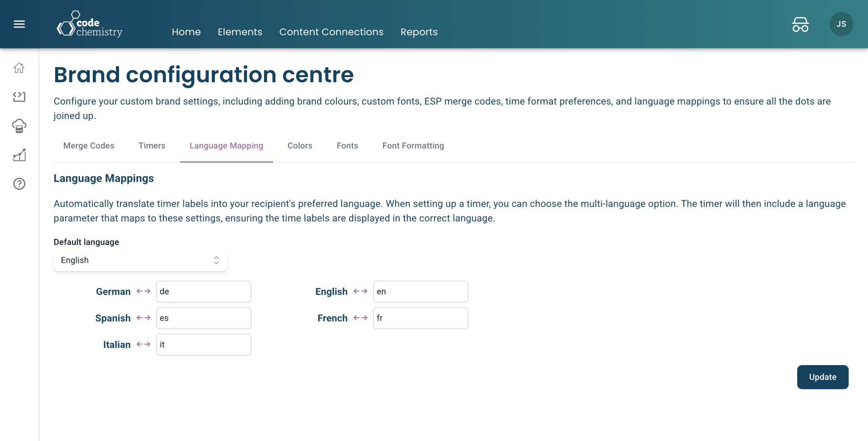
Task: Open the Colors tab
Action: click(300, 146)
